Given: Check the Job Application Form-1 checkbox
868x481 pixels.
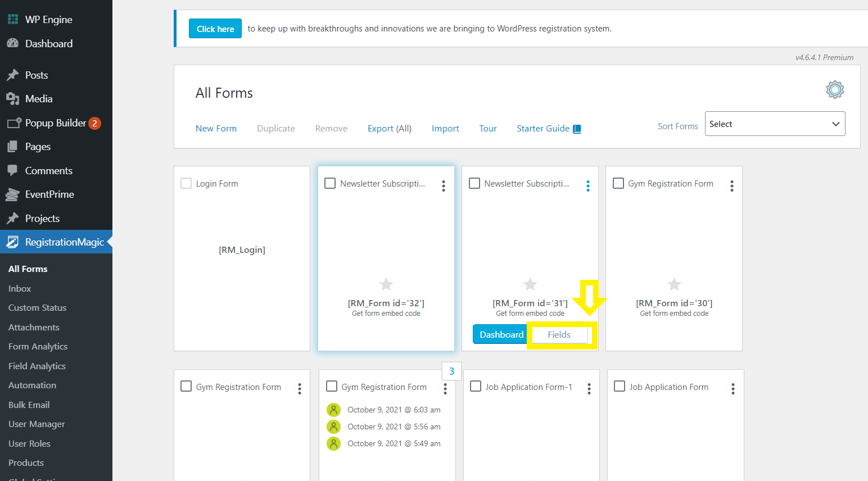Looking at the screenshot, I should 476,386.
